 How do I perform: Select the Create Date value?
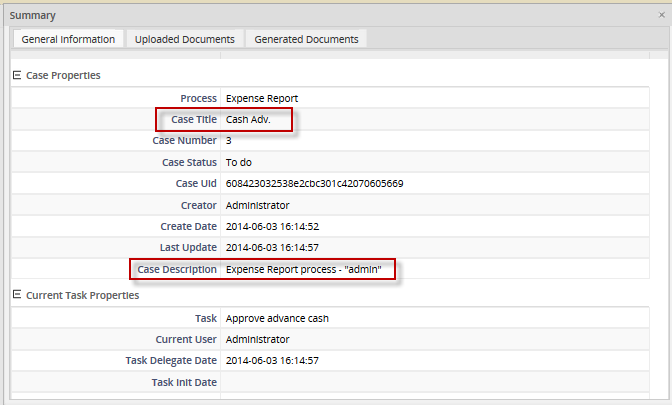coord(272,226)
